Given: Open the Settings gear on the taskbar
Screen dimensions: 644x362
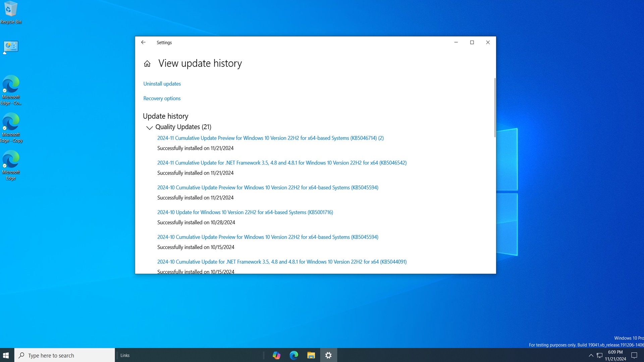Looking at the screenshot, I should pyautogui.click(x=328, y=355).
